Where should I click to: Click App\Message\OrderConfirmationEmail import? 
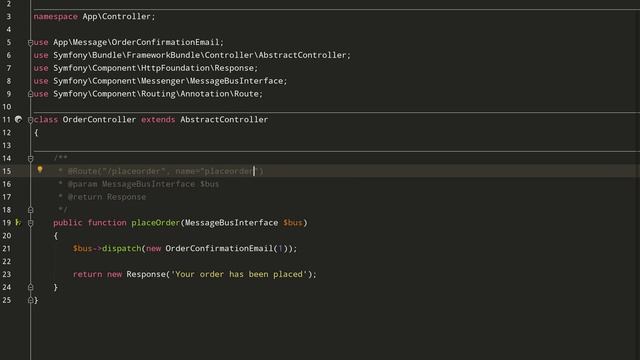(136, 42)
